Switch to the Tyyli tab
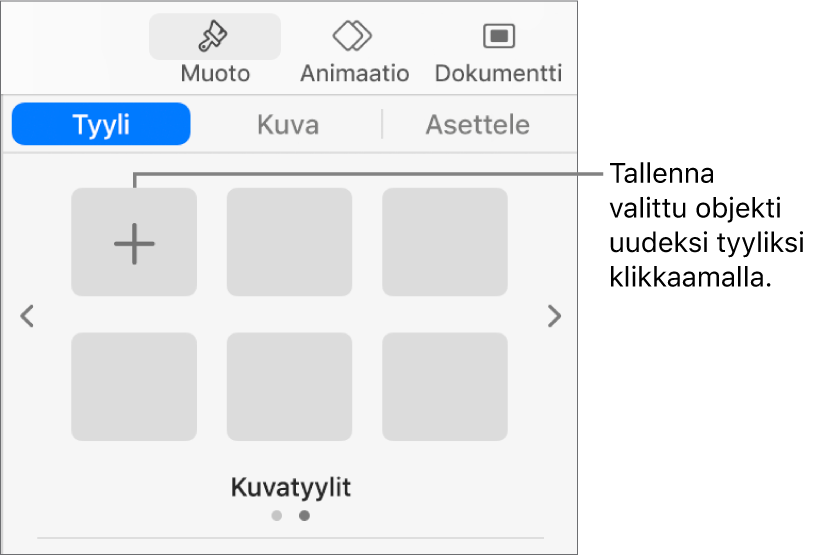The image size is (817, 556). click(x=101, y=125)
